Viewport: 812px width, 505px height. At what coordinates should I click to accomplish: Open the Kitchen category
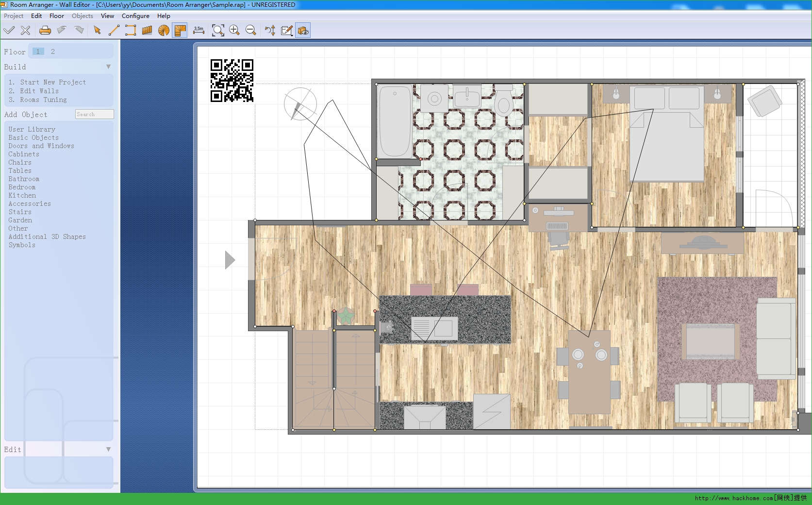(22, 195)
